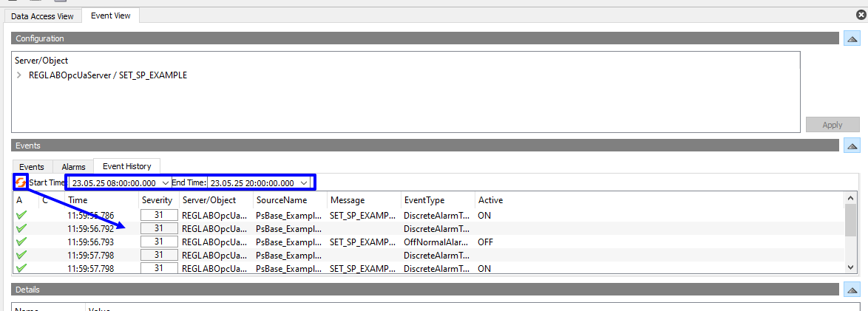868x311 pixels.
Task: Collapse the Details panel arrow button
Action: click(x=852, y=290)
